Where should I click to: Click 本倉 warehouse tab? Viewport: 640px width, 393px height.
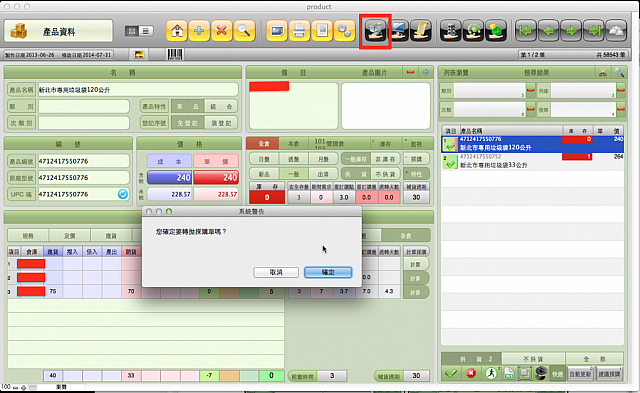[x=293, y=144]
